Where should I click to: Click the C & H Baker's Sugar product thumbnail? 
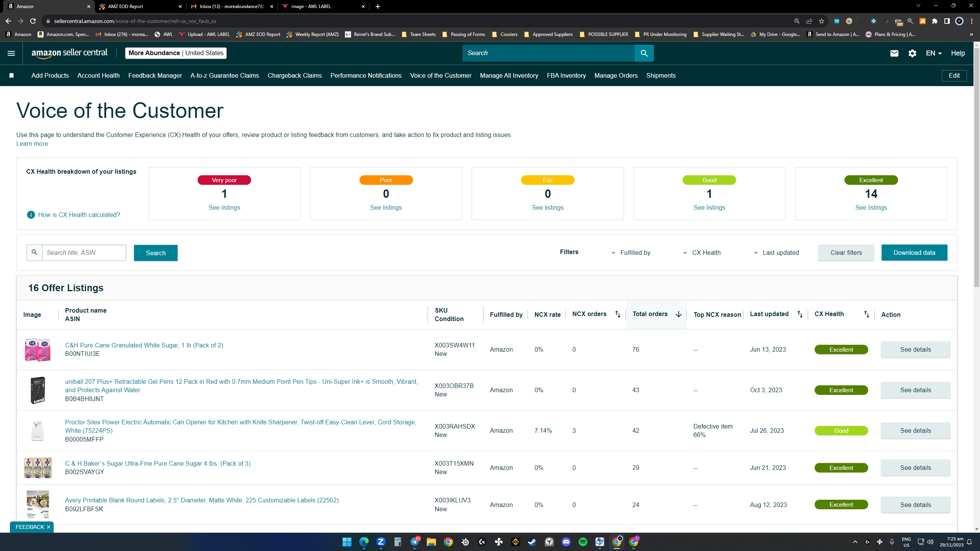[38, 468]
